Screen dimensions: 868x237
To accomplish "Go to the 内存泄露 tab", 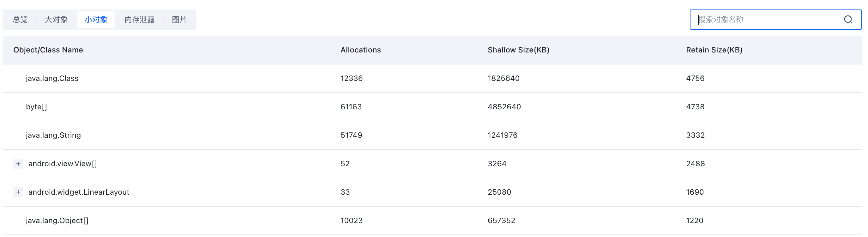I will click(140, 20).
